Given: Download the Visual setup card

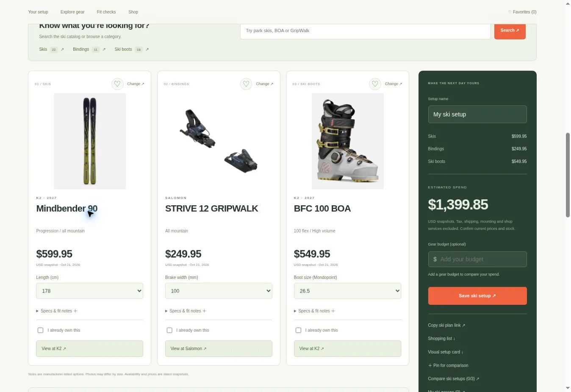Looking at the screenshot, I should coord(446,352).
